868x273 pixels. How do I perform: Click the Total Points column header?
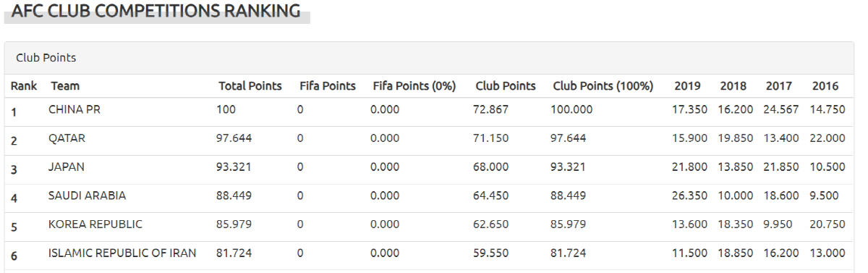(250, 86)
